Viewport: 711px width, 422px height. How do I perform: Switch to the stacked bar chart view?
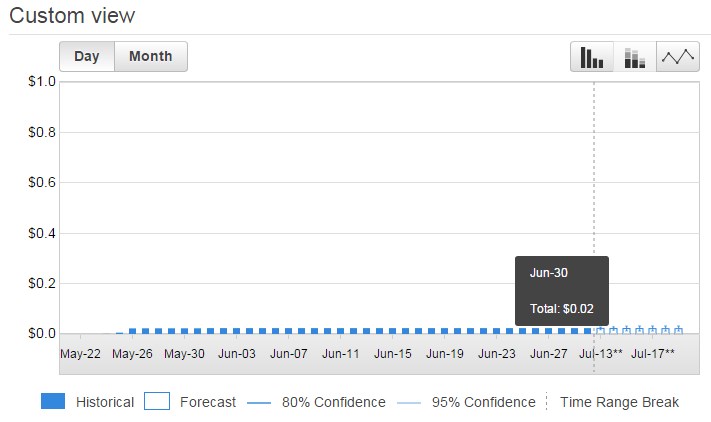tap(635, 57)
